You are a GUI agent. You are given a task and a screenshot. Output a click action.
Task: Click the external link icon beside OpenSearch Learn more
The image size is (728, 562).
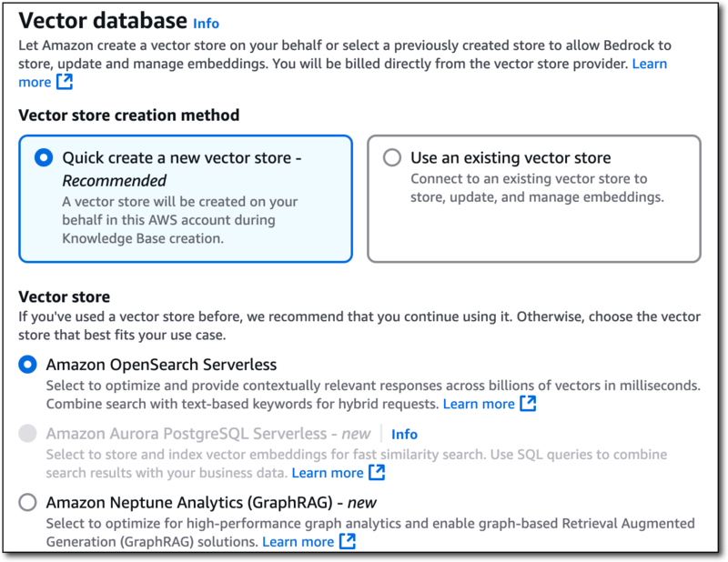(529, 404)
